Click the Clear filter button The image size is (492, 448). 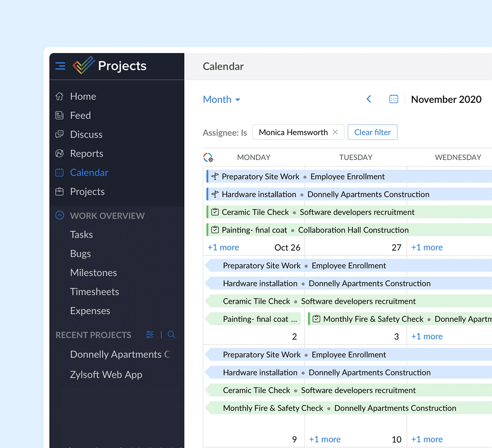[372, 132]
